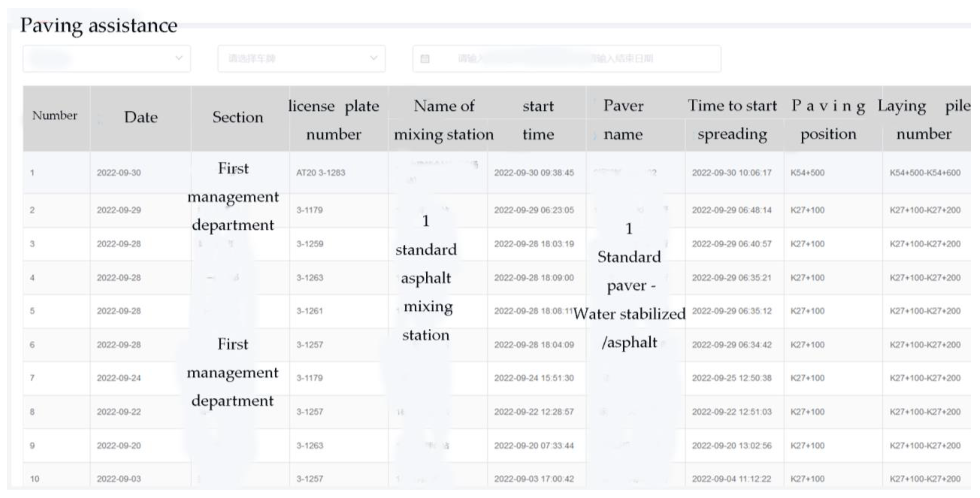The height and width of the screenshot is (498, 980).
Task: Click the Time to start spreading header
Action: (x=732, y=120)
